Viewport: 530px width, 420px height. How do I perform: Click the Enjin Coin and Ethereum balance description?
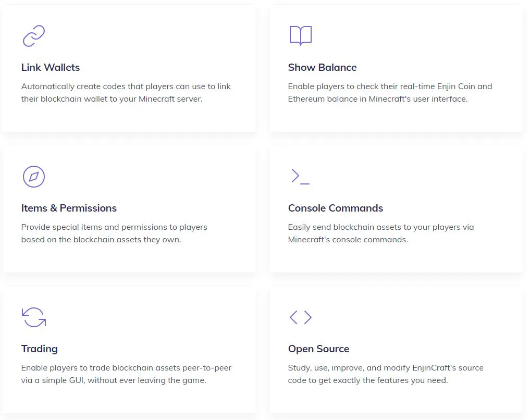coord(390,93)
